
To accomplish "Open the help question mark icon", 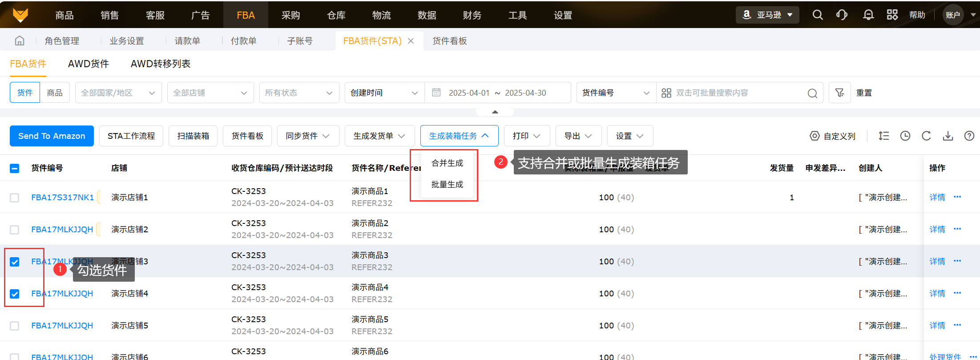I will (969, 136).
